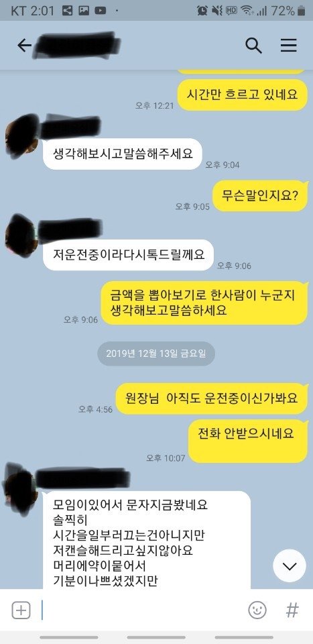The height and width of the screenshot is (644, 313).
Task: Open the emoticon smiley picker
Action: click(x=257, y=610)
